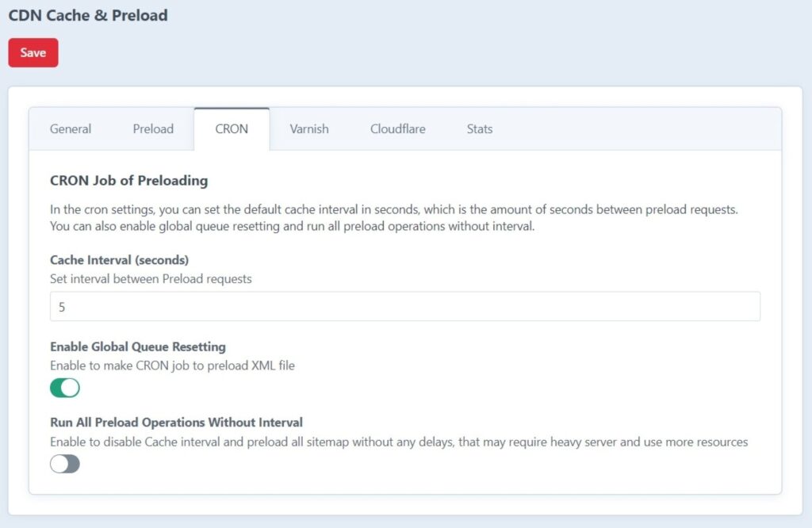Switch to the General tab
Screen dimensions: 812x528
click(71, 128)
